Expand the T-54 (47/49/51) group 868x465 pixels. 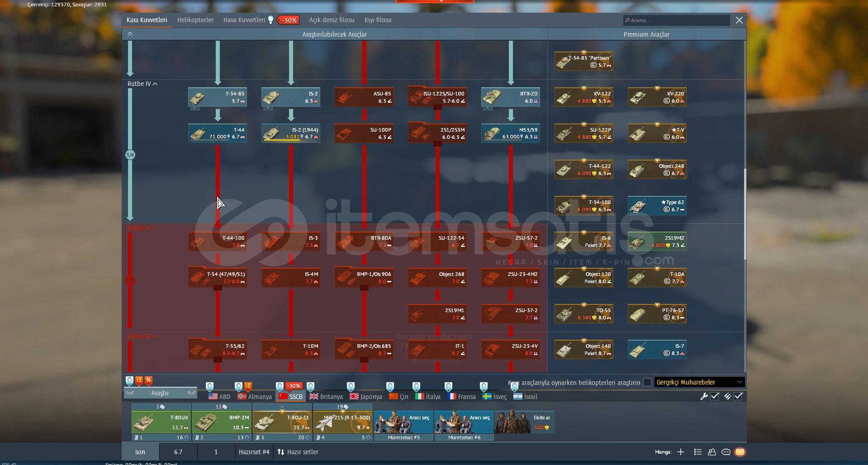point(218,278)
